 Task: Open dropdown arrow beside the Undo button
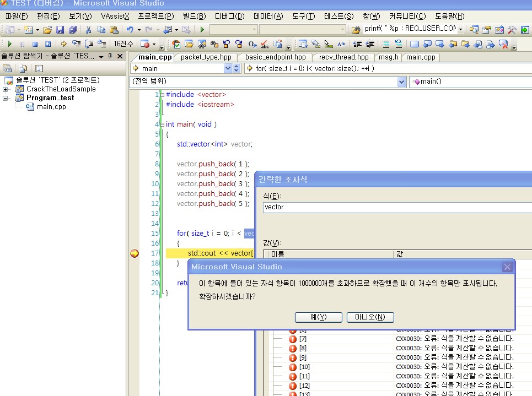point(139,30)
